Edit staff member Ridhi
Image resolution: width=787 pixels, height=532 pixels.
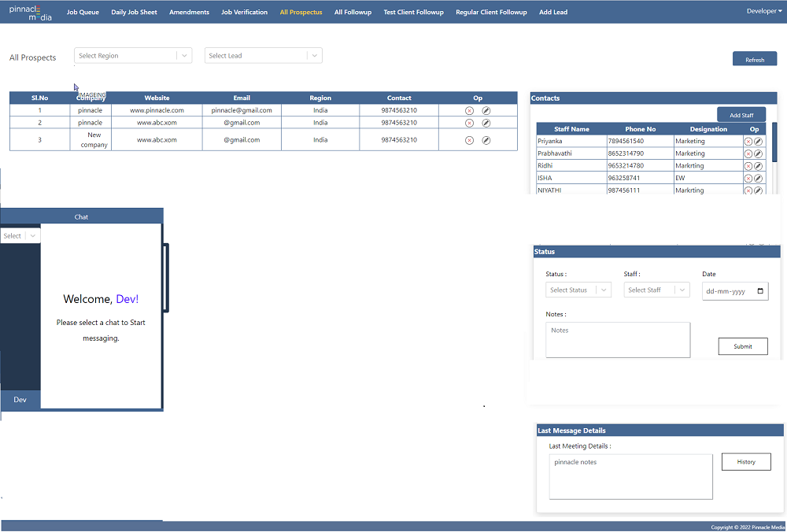[x=758, y=167]
